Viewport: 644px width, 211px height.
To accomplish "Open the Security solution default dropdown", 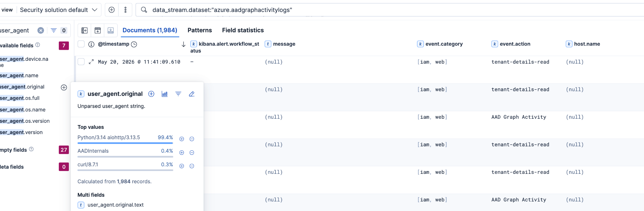I will coord(59,10).
